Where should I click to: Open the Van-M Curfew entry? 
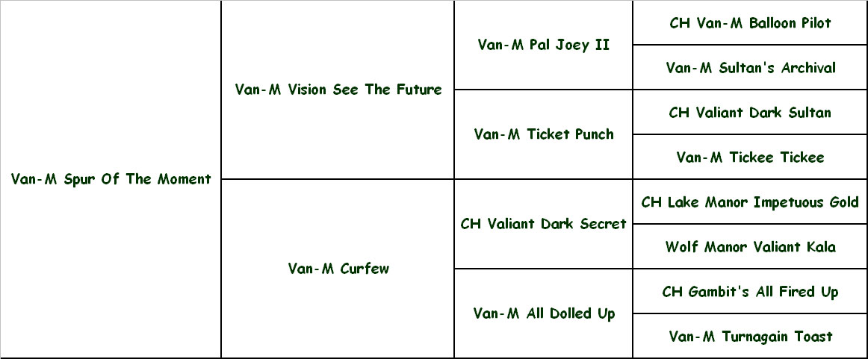pyautogui.click(x=338, y=269)
